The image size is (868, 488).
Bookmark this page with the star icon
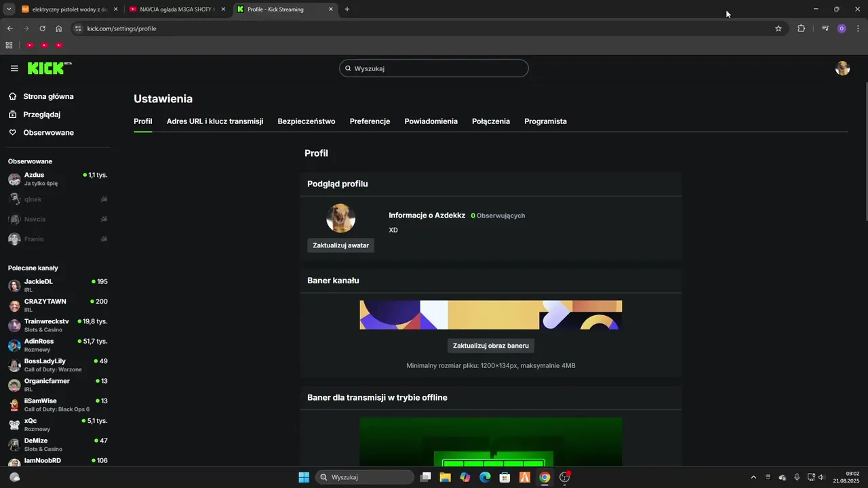(x=778, y=28)
